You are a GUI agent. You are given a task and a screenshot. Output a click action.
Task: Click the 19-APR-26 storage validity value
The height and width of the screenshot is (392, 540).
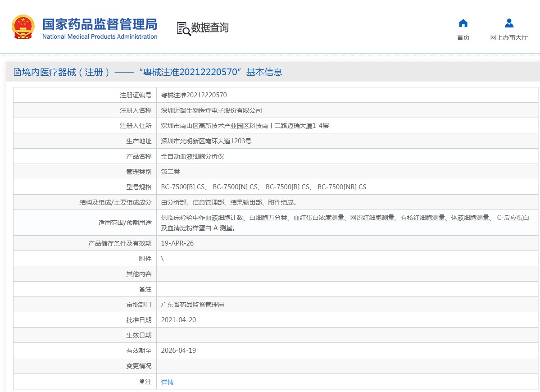pos(177,243)
